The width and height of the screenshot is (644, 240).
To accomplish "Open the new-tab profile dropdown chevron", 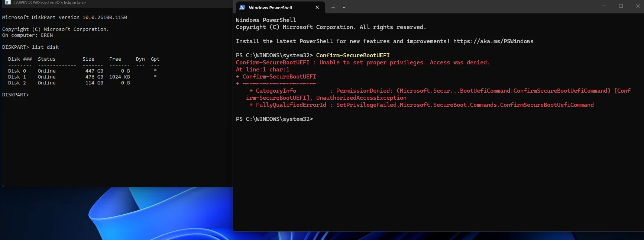I will click(344, 7).
